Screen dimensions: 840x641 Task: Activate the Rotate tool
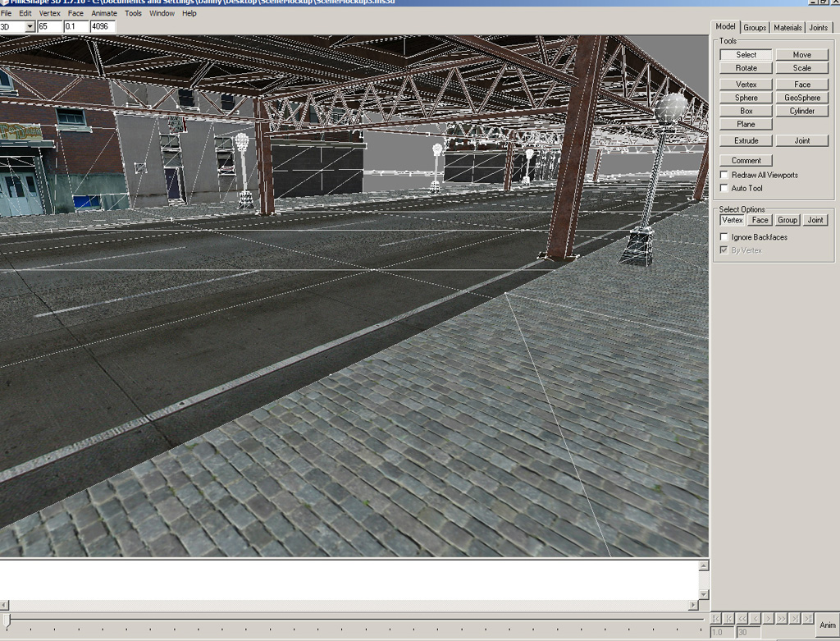(746, 68)
